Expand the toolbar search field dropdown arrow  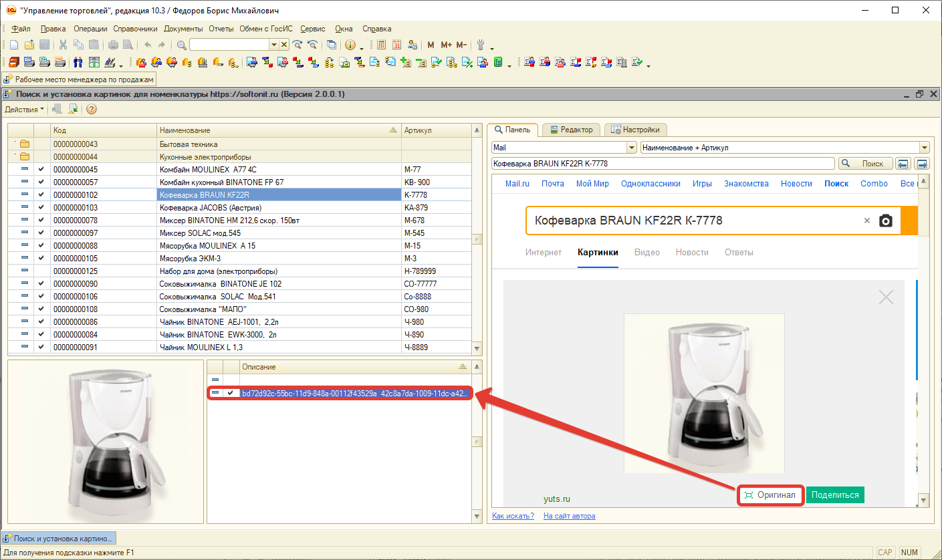[x=273, y=45]
